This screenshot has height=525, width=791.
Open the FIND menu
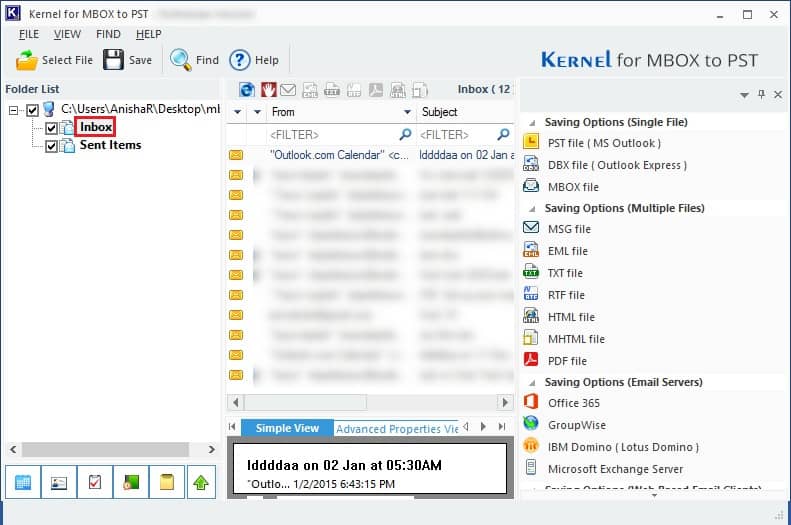pos(108,34)
